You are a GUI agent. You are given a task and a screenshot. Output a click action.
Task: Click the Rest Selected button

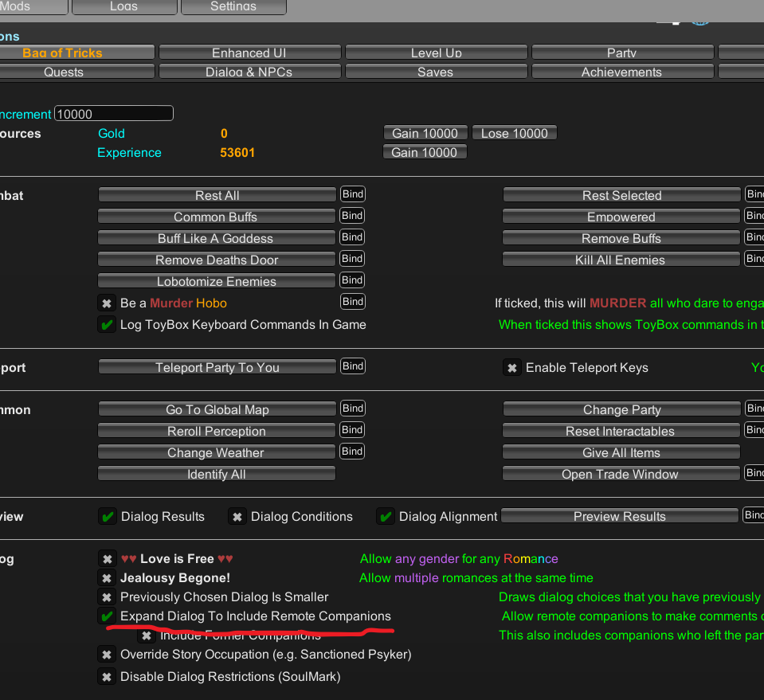pos(621,195)
